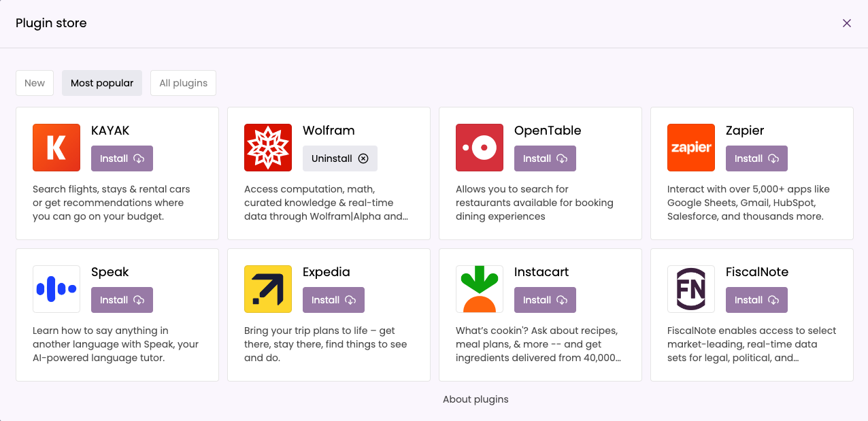This screenshot has height=421, width=868.
Task: Install the Zapier plugin
Action: (756, 158)
